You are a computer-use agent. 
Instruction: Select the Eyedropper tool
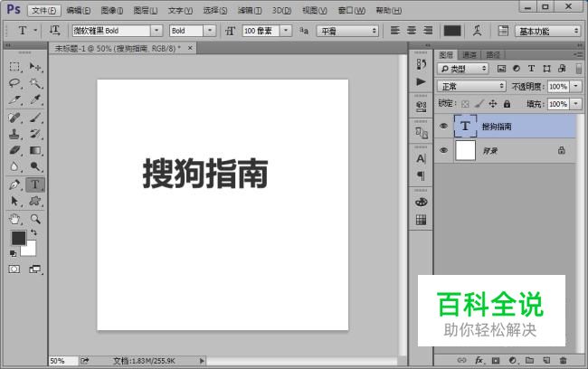click(x=35, y=99)
